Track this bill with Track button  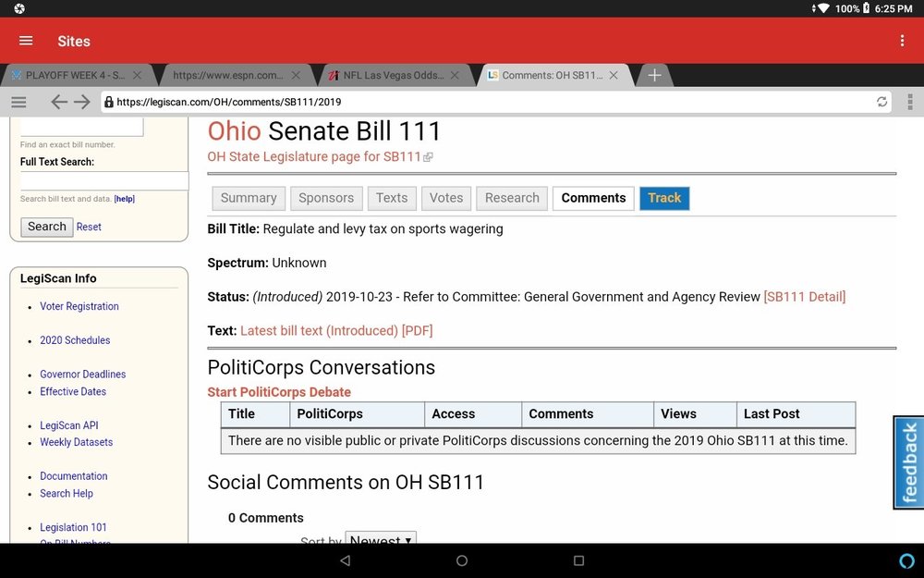pos(664,198)
